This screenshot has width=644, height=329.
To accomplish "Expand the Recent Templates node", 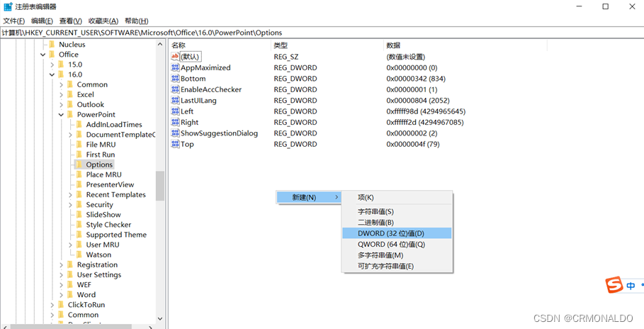I will point(70,195).
